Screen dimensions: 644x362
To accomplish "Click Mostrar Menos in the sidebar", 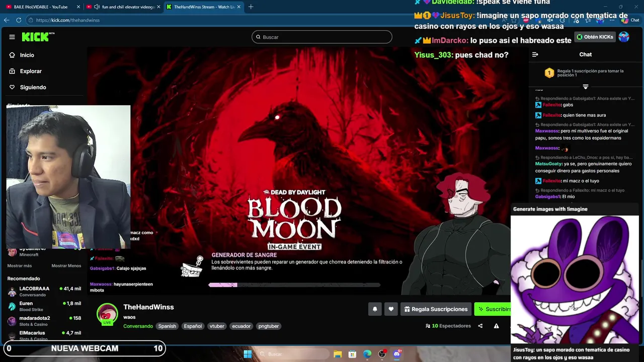I will tap(66, 266).
